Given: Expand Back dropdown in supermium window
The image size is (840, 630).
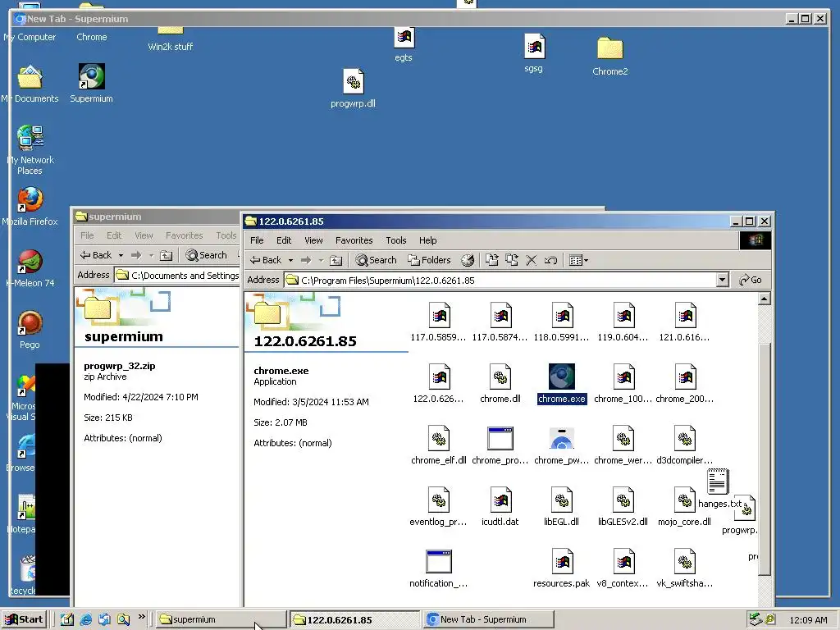Looking at the screenshot, I should (x=121, y=256).
